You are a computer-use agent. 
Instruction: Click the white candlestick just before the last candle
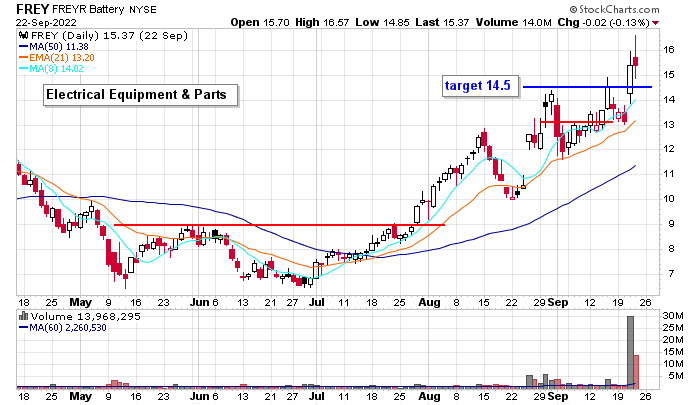point(630,79)
